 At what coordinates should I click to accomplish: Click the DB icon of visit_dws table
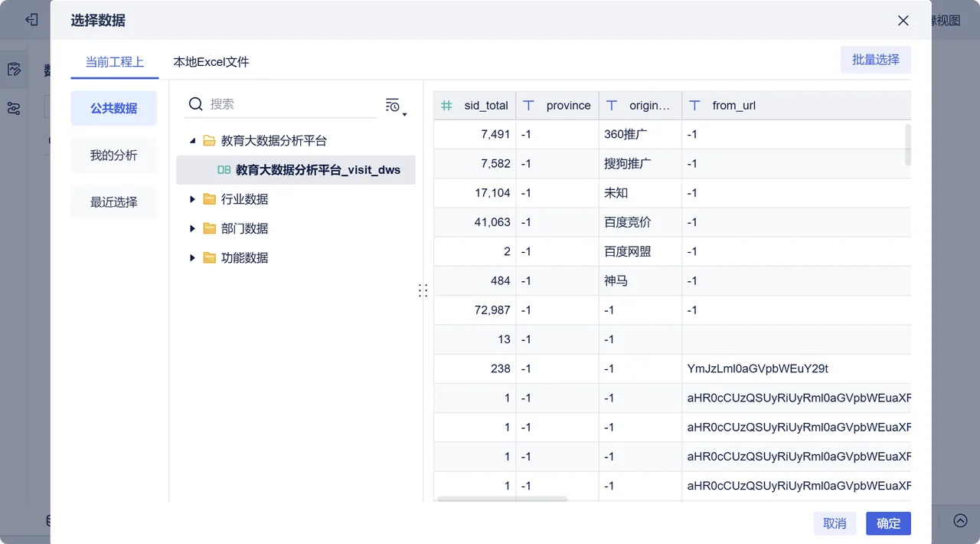pyautogui.click(x=224, y=170)
